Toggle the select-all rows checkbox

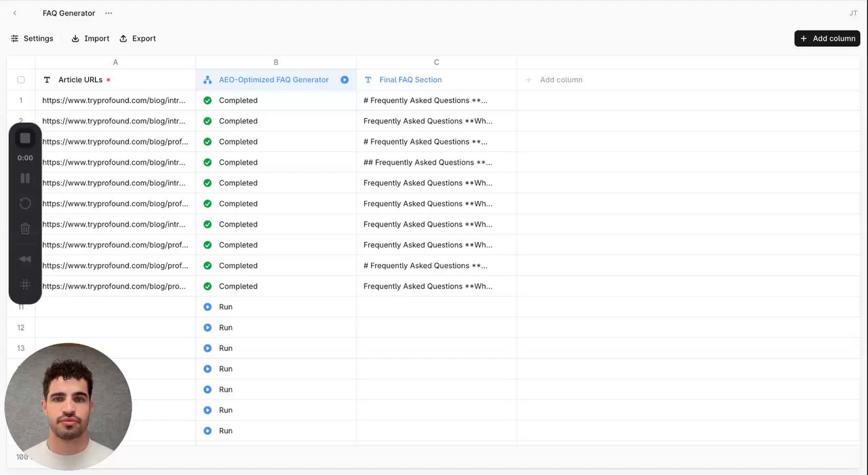[21, 80]
